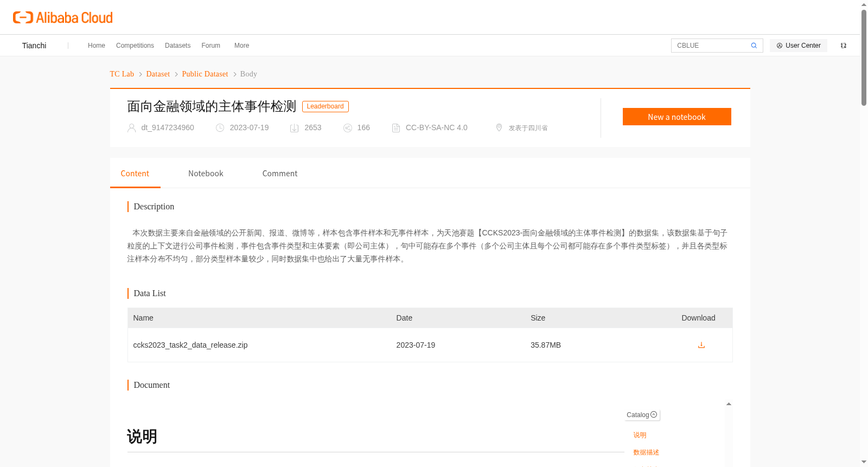Click the New a notebook button
The image size is (868, 467).
click(676, 117)
